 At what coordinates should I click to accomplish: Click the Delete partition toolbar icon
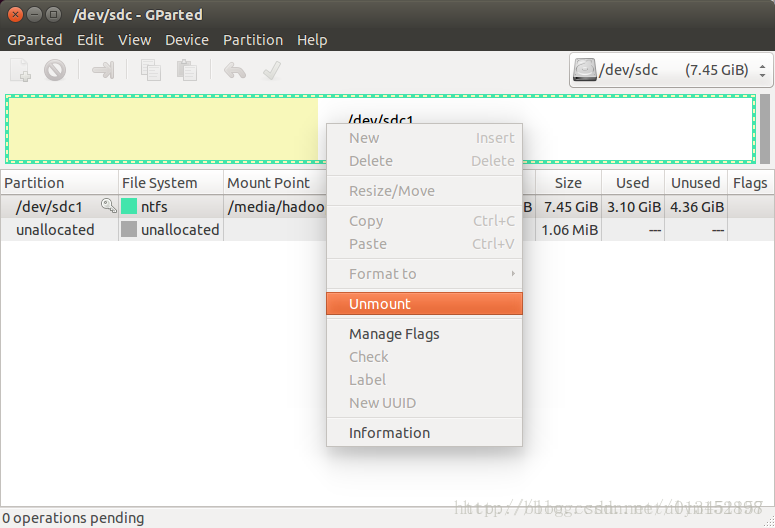(55, 70)
